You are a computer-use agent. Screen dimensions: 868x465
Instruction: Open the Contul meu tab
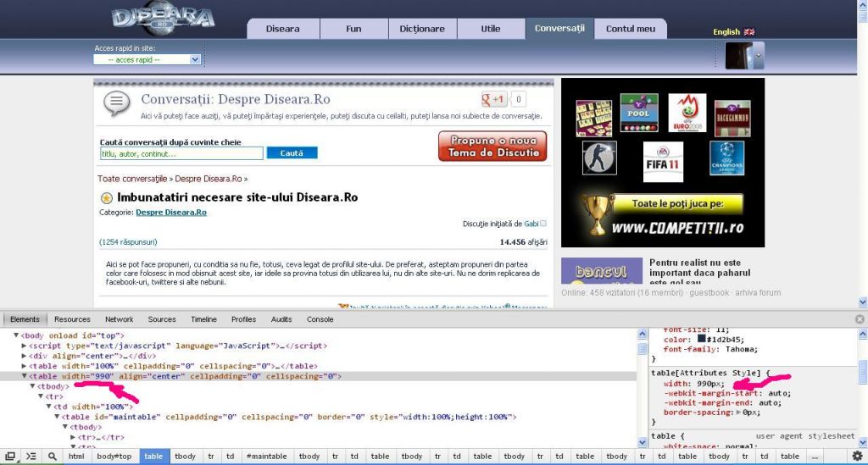(631, 29)
